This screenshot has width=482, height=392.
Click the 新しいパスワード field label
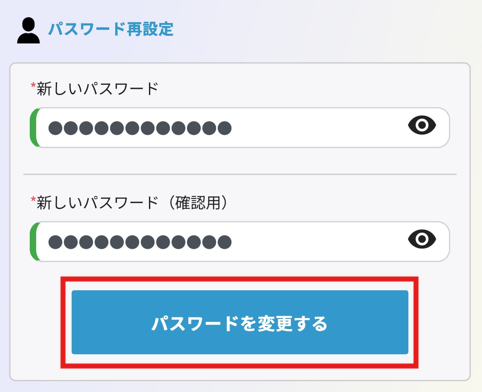[x=97, y=89]
